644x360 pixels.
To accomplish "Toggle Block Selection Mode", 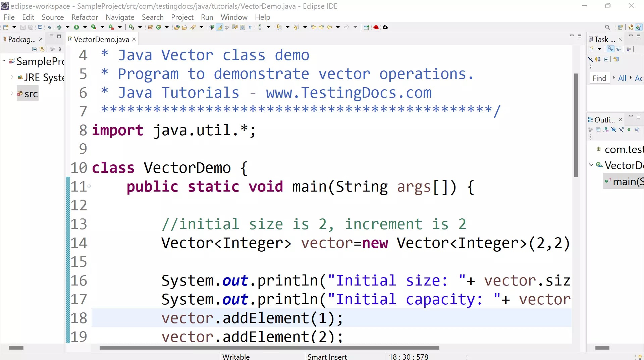I will 243,27.
